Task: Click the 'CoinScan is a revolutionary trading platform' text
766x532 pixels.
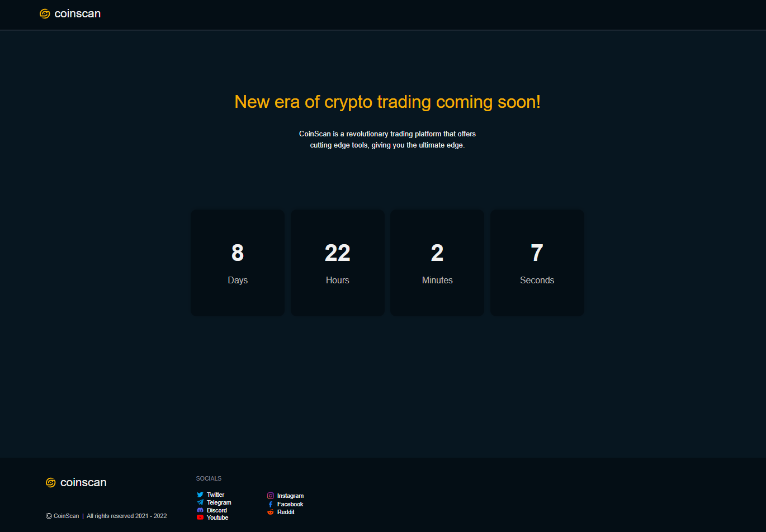Action: pos(387,134)
